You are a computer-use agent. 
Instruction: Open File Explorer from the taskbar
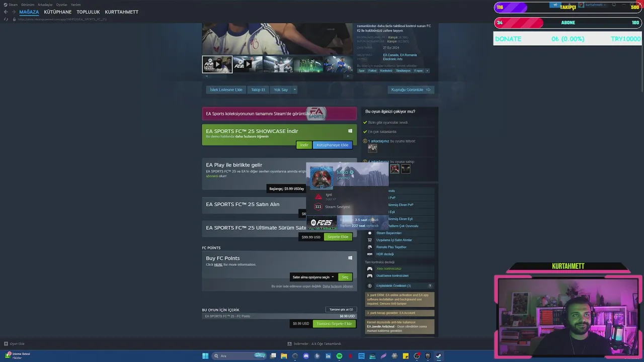284,356
